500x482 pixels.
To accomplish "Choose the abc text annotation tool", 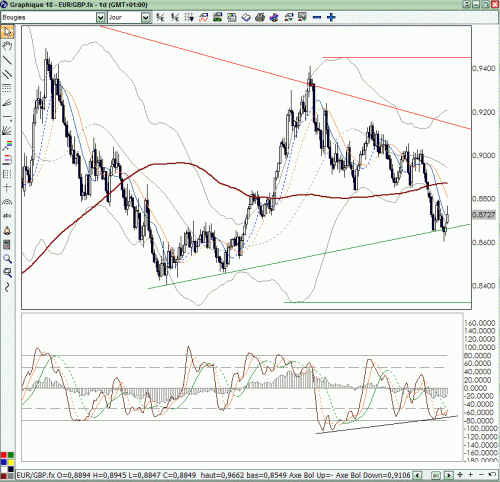I will [x=7, y=216].
